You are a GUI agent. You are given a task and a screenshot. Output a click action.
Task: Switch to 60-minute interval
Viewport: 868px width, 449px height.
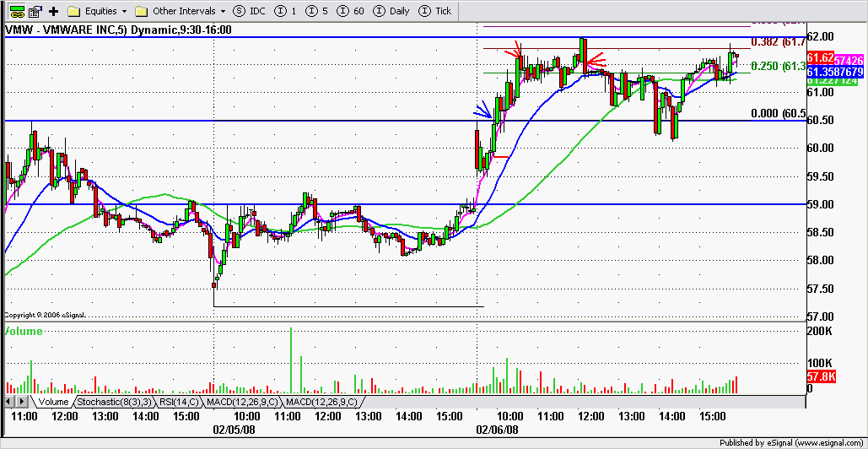pos(350,10)
